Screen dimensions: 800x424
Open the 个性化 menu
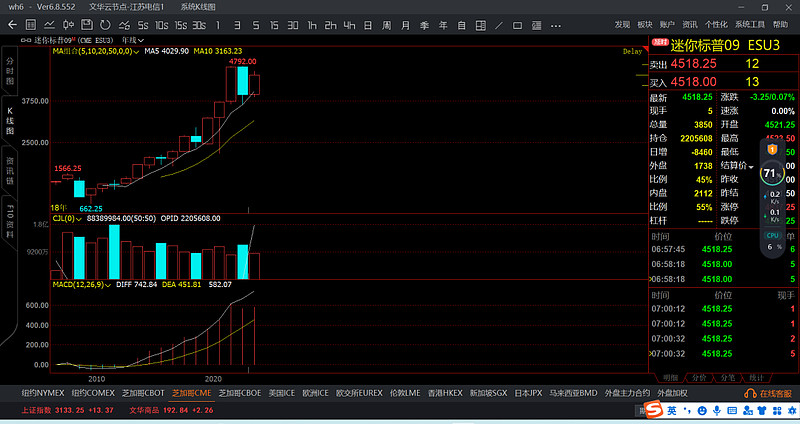(x=716, y=24)
